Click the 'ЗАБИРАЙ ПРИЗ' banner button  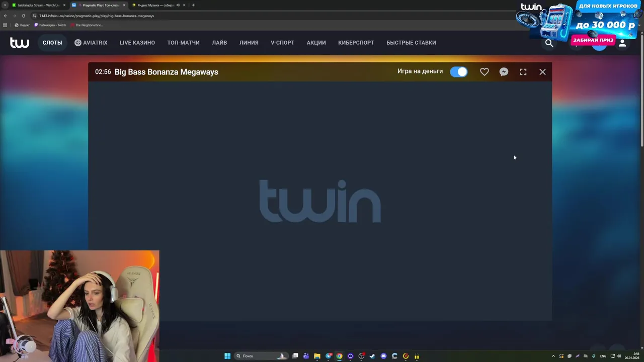coord(593,40)
